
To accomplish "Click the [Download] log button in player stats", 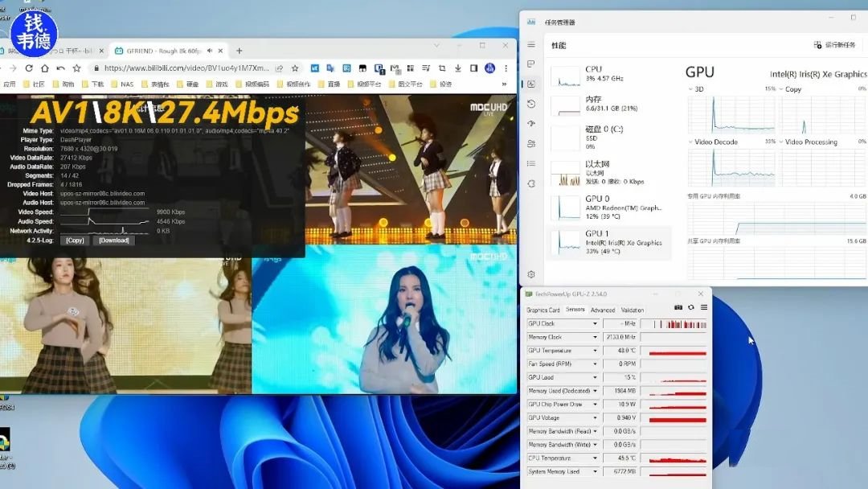I will (x=114, y=240).
